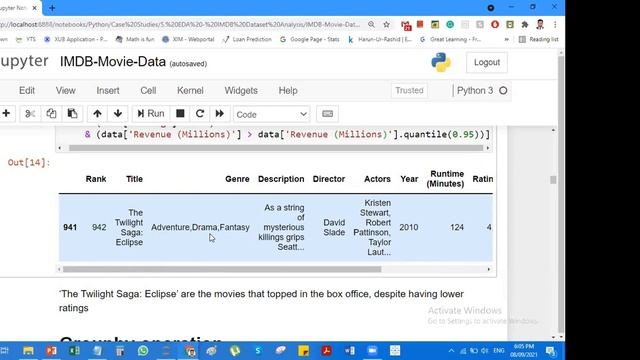This screenshot has width=640, height=360.
Task: Open Zoom from the taskbar
Action: [372, 351]
